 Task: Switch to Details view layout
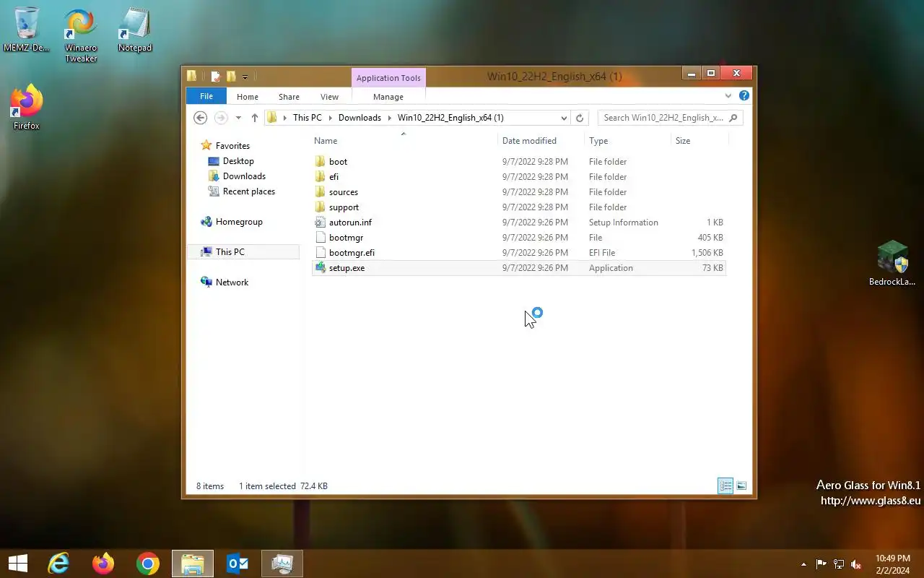(x=725, y=486)
